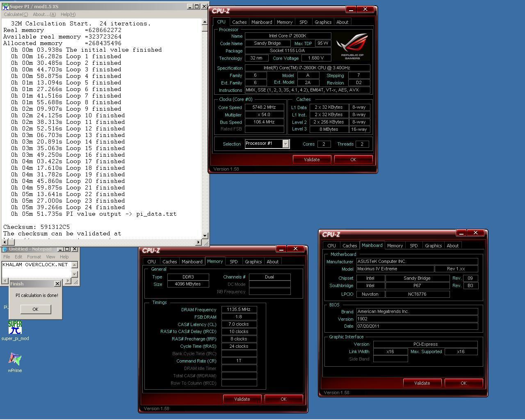Click Validate in the CPU tab window

coord(312,160)
